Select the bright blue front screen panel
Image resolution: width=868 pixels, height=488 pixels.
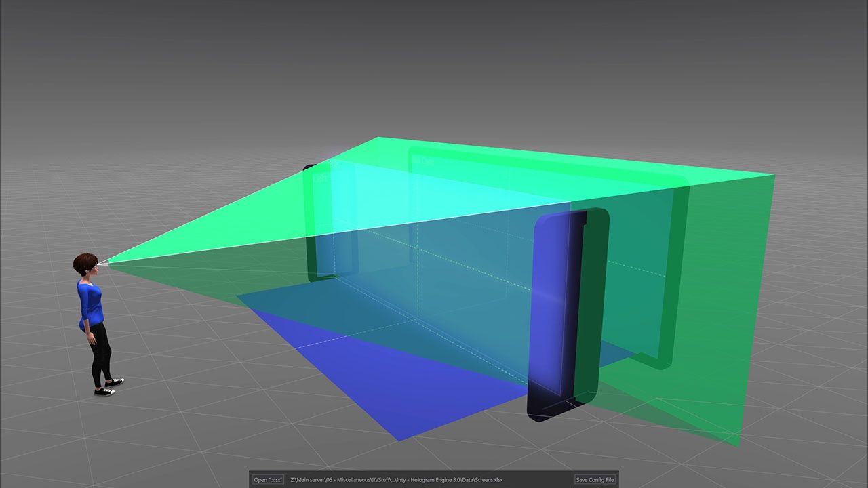pyautogui.click(x=551, y=305)
